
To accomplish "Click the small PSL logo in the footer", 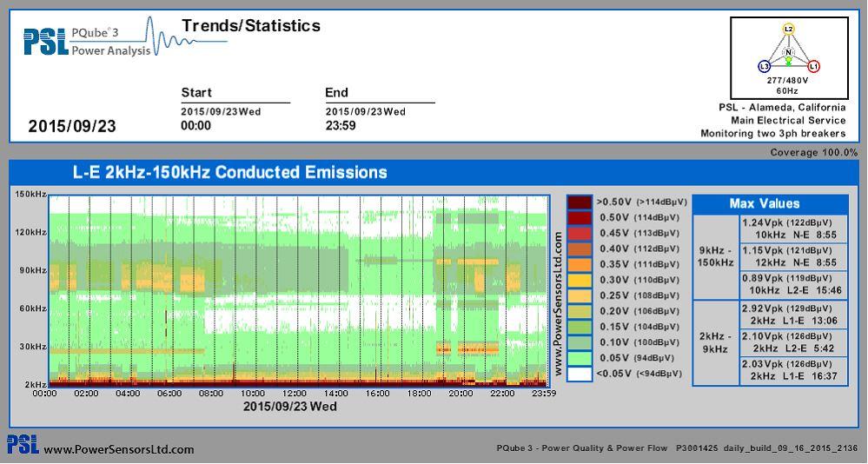I will 23,445.
